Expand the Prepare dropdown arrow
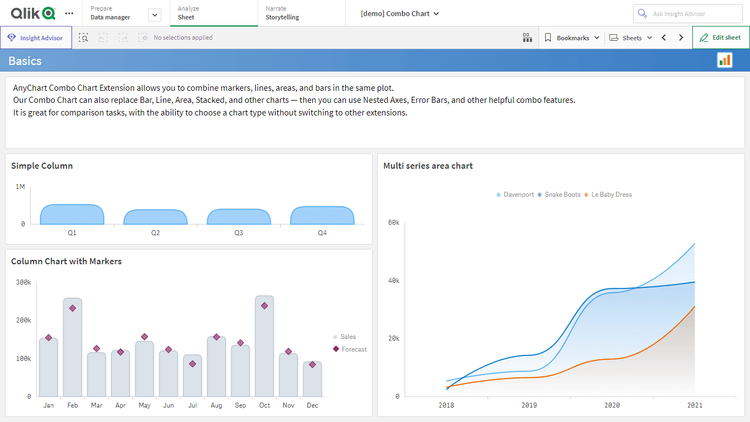Screen dimensions: 750x422 (154, 14)
